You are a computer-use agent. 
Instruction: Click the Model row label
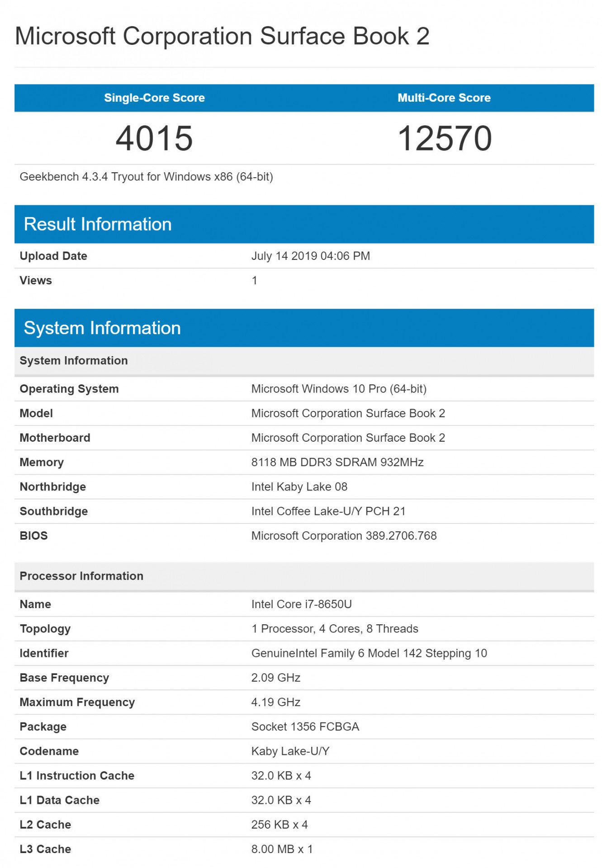tap(36, 413)
